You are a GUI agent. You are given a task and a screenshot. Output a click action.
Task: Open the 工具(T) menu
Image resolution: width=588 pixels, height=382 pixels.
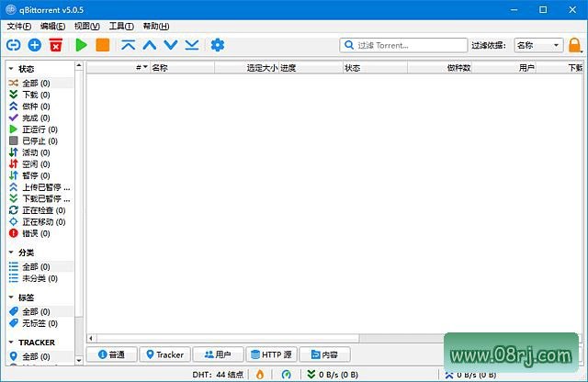pyautogui.click(x=121, y=26)
